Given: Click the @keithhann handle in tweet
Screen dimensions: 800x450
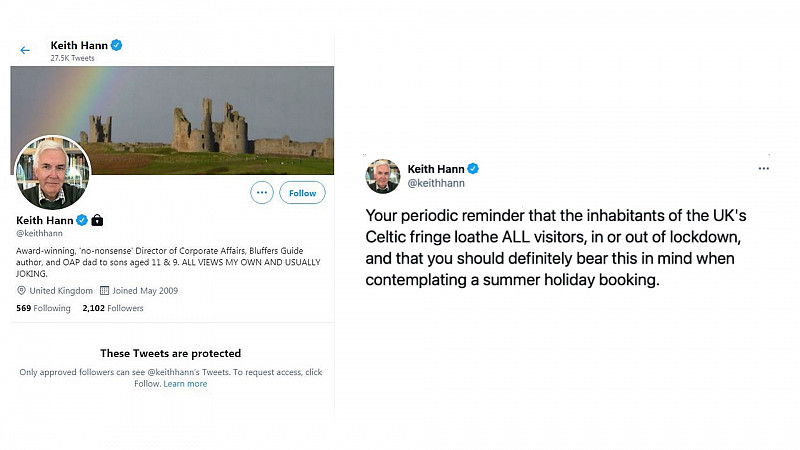Looking at the screenshot, I should 436,183.
